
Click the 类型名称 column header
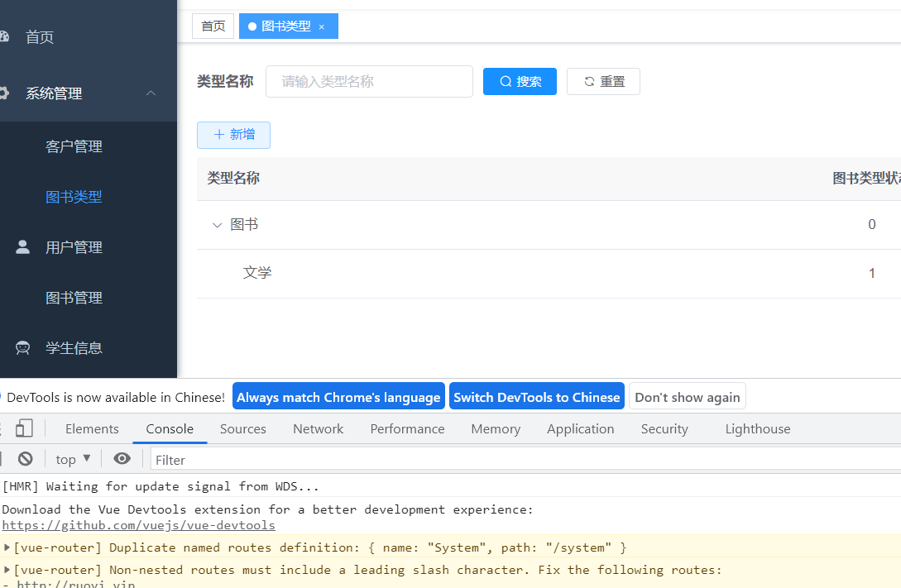pos(233,178)
